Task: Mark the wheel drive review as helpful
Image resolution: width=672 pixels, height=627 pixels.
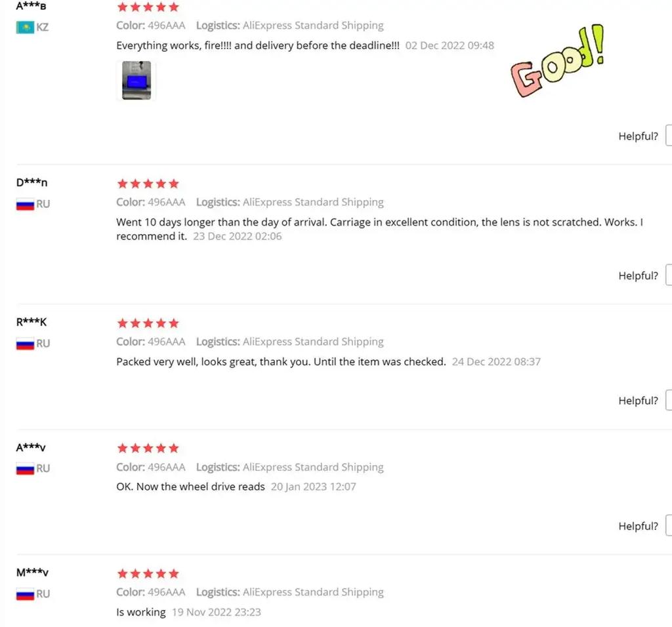Action: click(x=668, y=526)
